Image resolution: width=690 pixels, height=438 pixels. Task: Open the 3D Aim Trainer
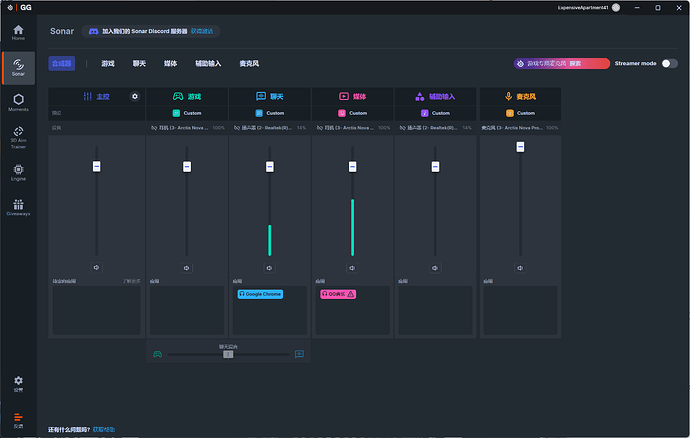click(18, 137)
